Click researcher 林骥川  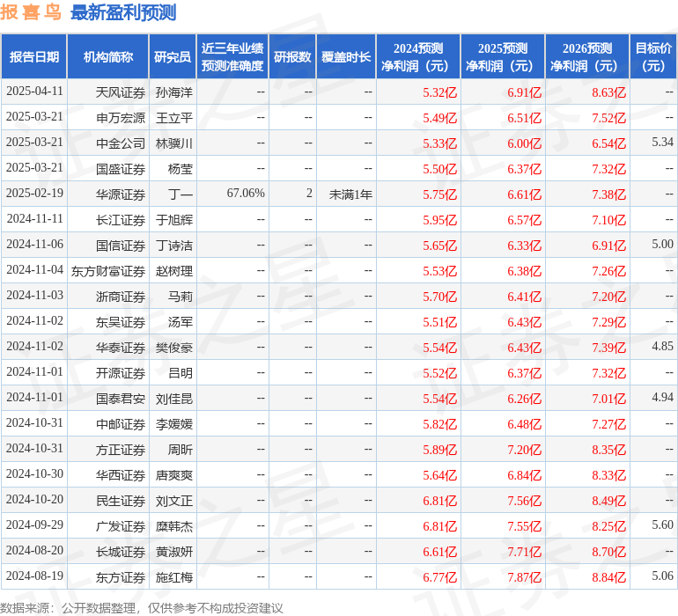pyautogui.click(x=173, y=143)
